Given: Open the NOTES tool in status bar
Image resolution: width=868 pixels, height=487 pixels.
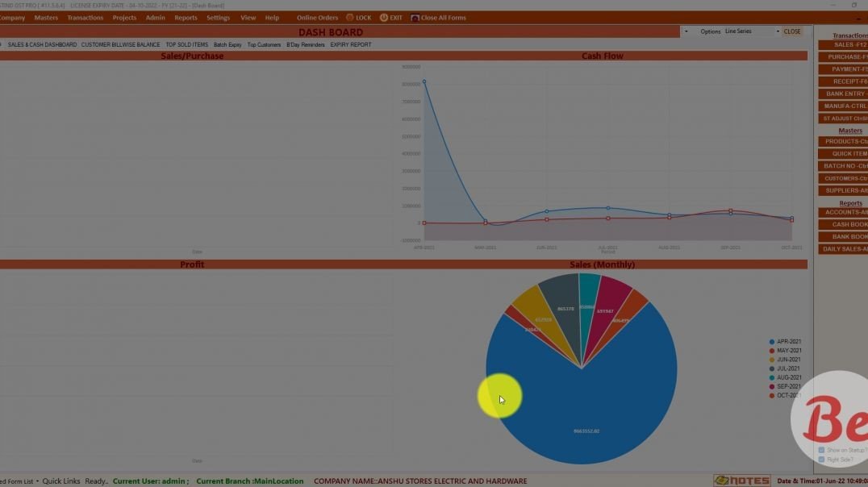Looking at the screenshot, I should tap(741, 480).
